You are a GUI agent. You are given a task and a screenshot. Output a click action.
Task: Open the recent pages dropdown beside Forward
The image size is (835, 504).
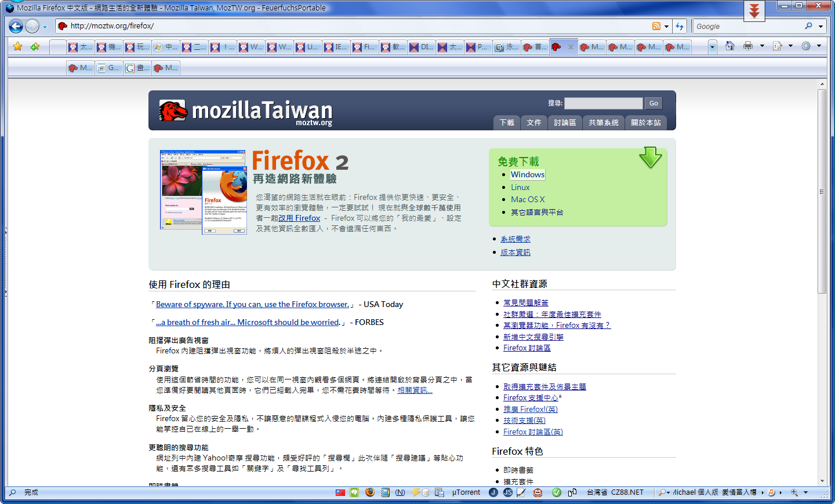[45, 27]
